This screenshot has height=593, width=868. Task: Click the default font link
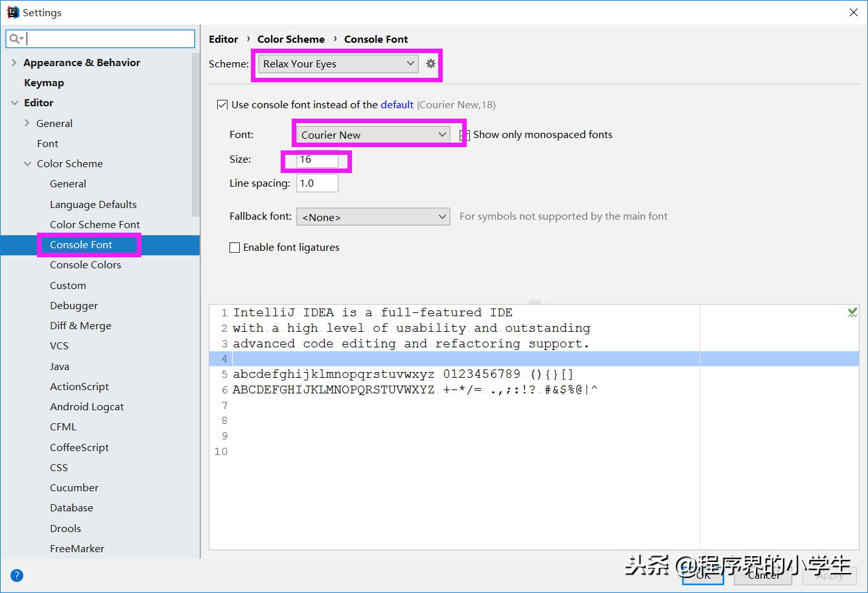tap(397, 104)
